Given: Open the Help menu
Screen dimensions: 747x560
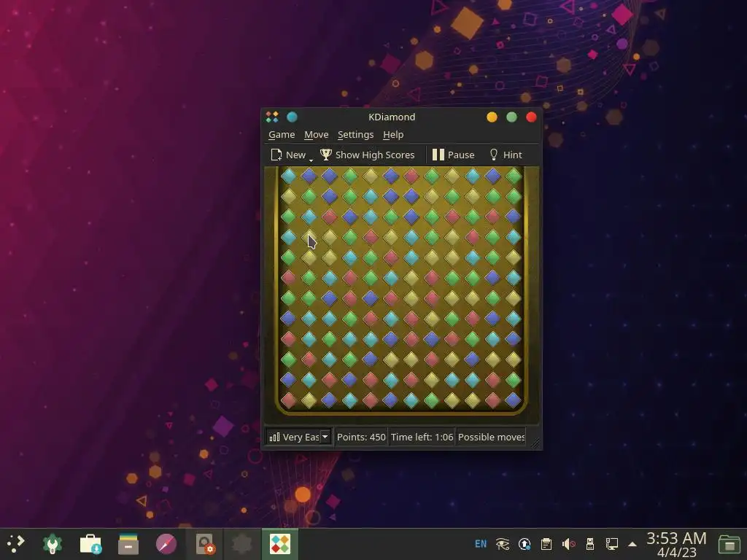Looking at the screenshot, I should [x=393, y=135].
